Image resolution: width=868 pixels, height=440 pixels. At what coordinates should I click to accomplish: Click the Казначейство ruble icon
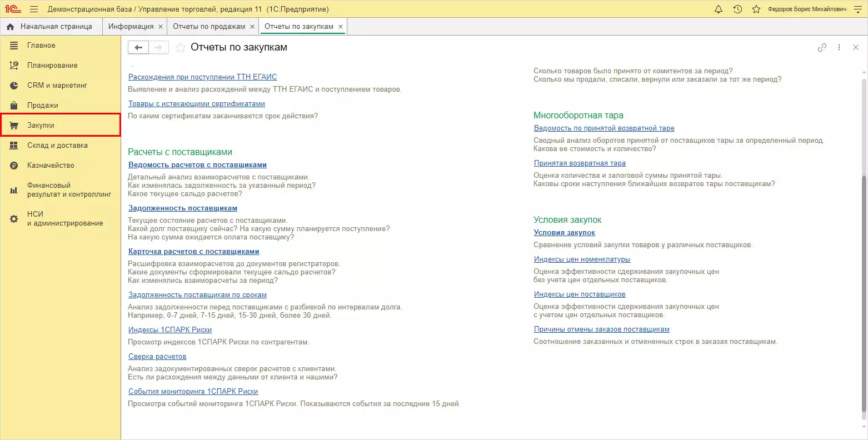point(14,166)
